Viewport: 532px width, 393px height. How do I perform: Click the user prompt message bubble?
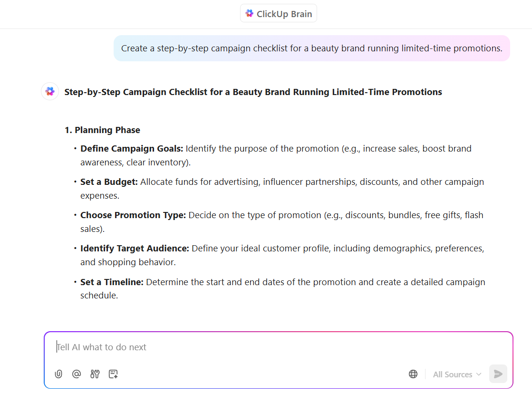coord(311,48)
